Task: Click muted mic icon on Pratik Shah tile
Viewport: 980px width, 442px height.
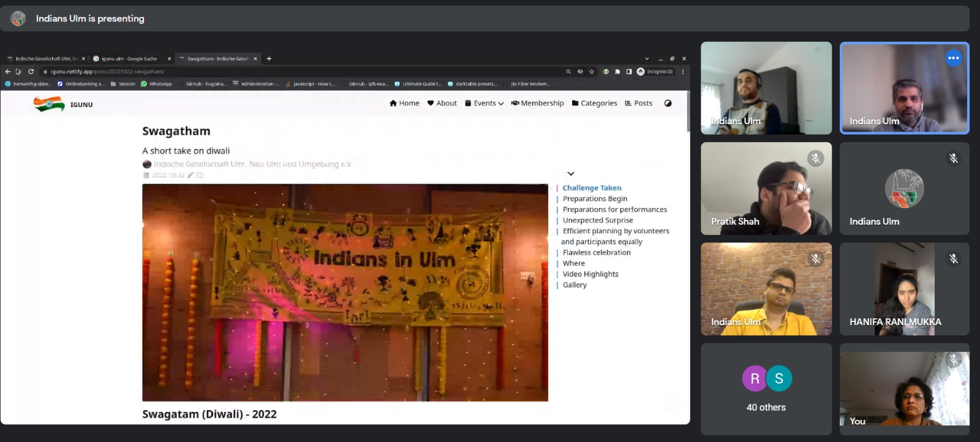Action: [x=815, y=159]
